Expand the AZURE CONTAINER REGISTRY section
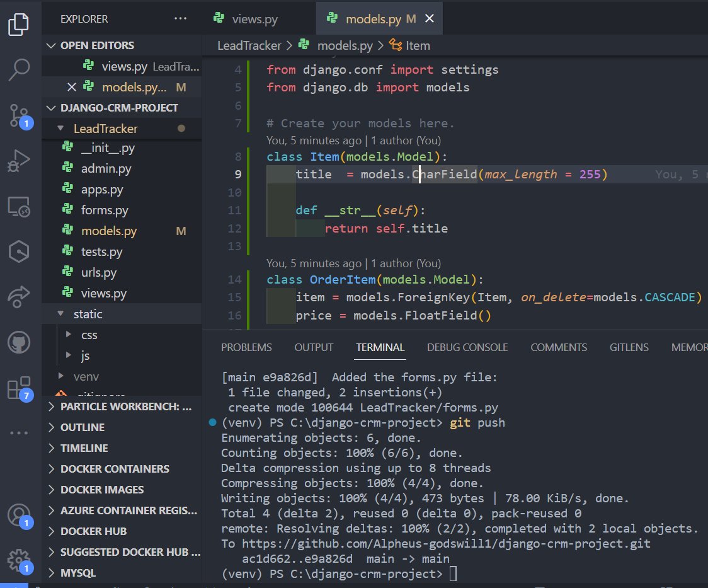This screenshot has width=708, height=588. pos(122,510)
